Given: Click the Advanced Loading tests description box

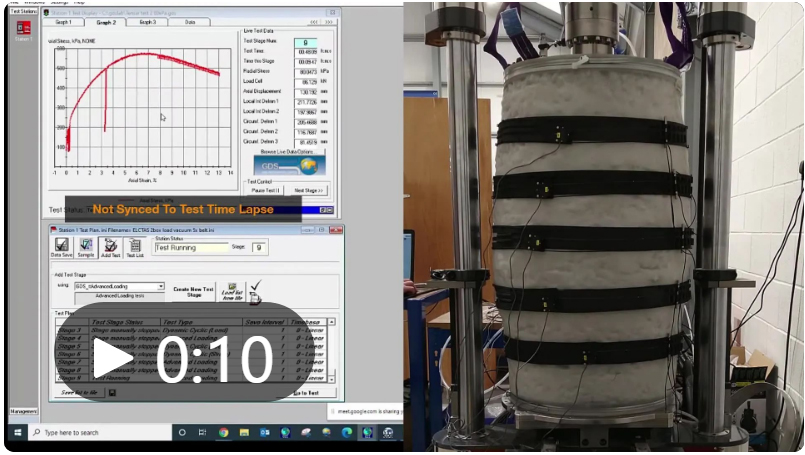Looking at the screenshot, I should [x=119, y=296].
